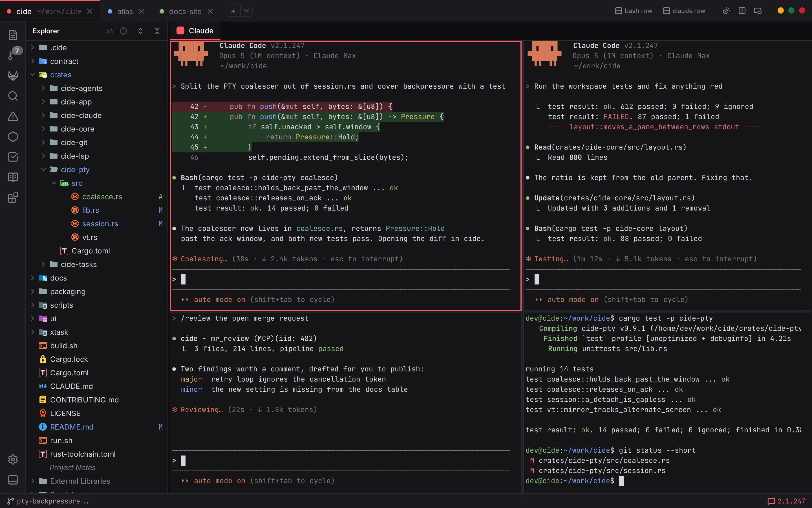812x508 pixels.
Task: Click the picture-in-picture window icon in top bar
Action: tap(758, 11)
